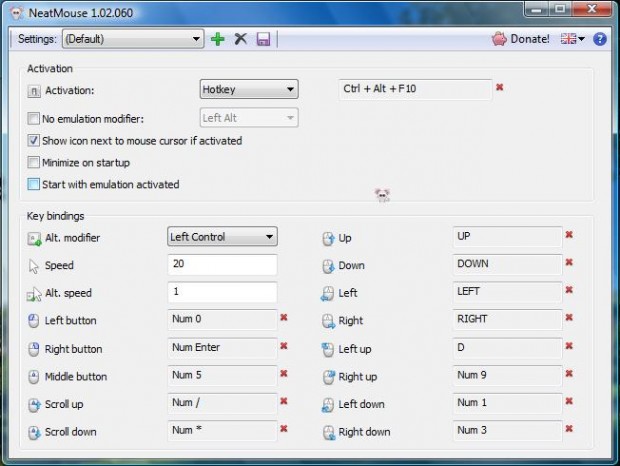The width and height of the screenshot is (620, 466).
Task: Clear the Left button Num 0 binding
Action: 284,317
